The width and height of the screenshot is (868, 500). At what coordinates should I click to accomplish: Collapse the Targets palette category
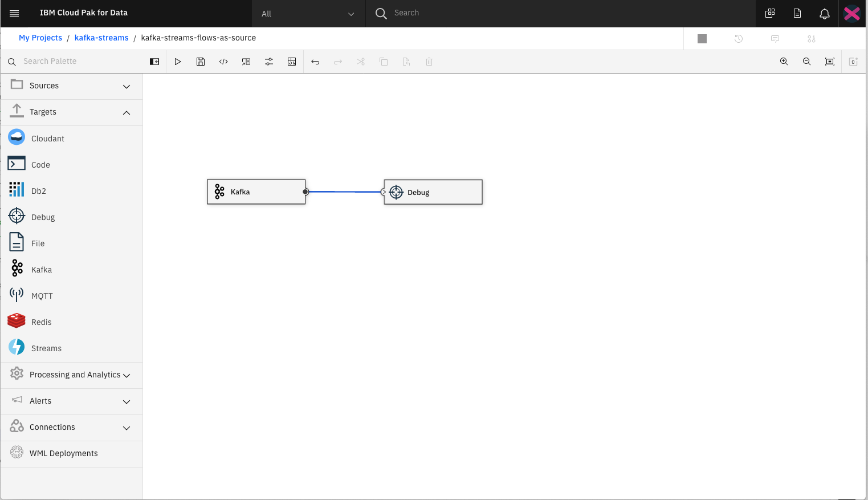tap(71, 112)
